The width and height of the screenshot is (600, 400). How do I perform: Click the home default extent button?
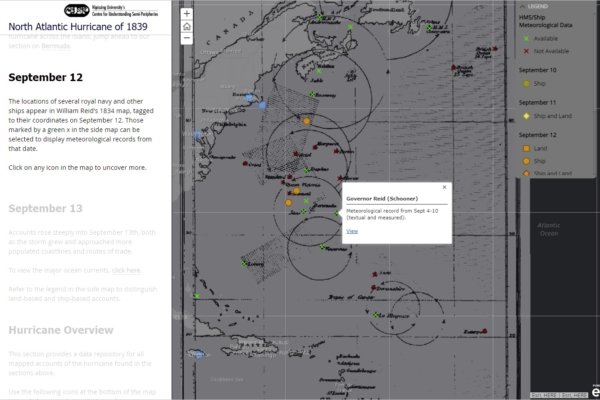point(187,27)
